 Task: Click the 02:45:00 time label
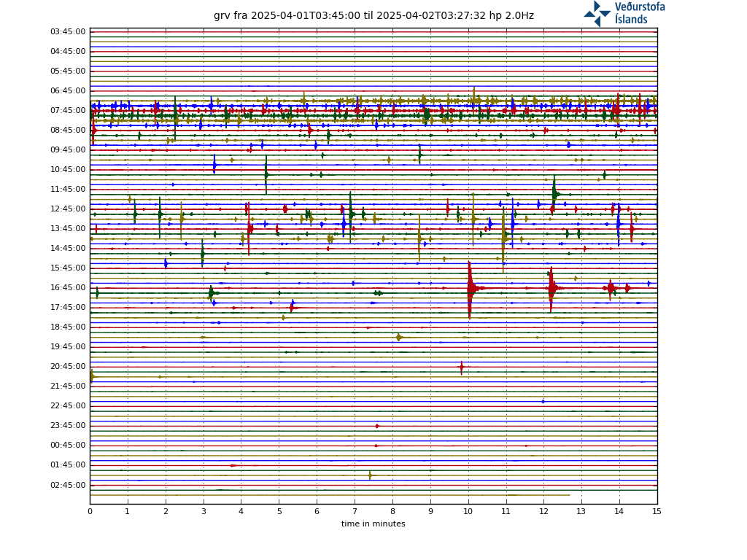68,485
